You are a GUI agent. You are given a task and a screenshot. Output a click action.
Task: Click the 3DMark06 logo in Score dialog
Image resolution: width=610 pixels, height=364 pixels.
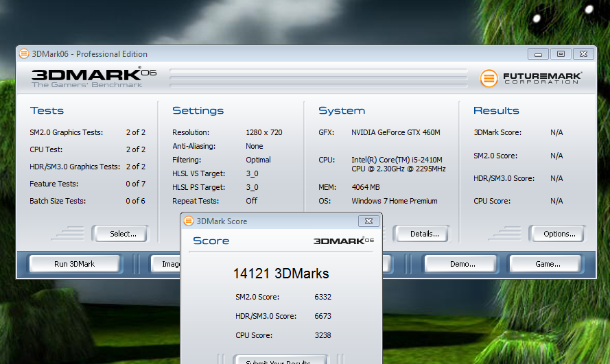(x=343, y=241)
